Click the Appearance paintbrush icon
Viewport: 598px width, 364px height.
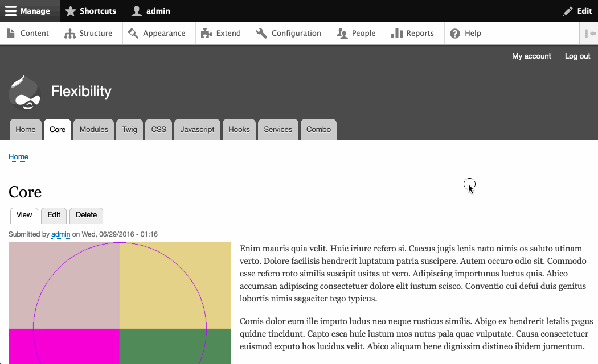click(133, 33)
